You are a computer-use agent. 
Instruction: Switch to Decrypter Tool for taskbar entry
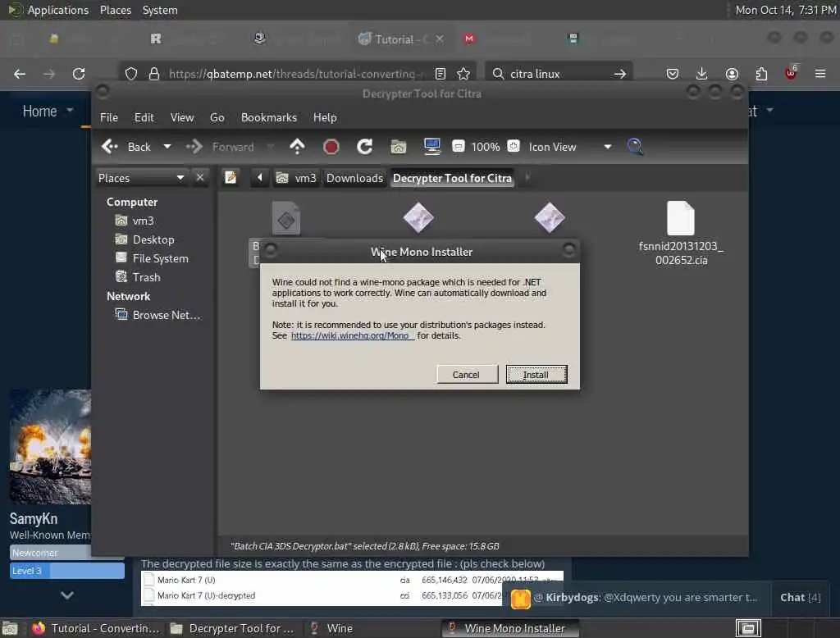[232, 628]
